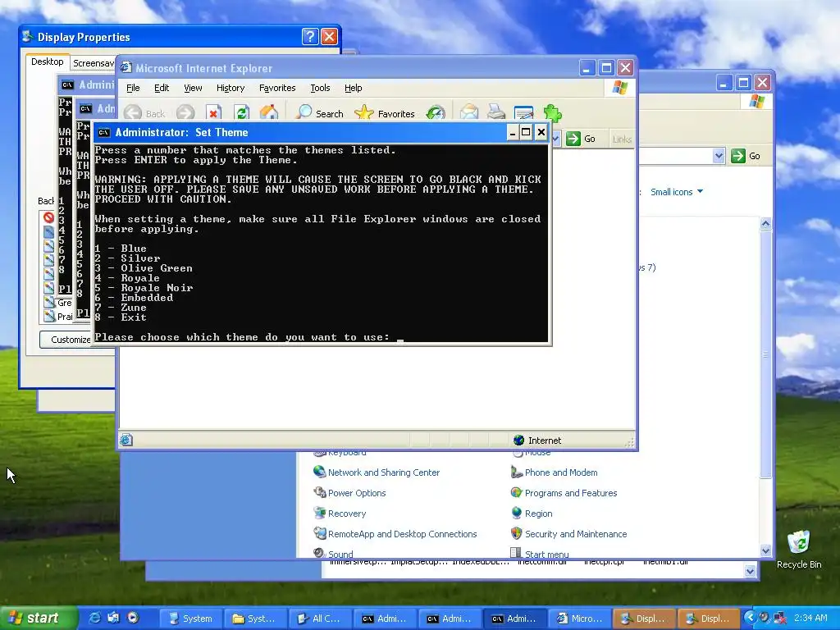The image size is (840, 630).
Task: Switch to Screensaver tab in Display Properties
Action: coord(93,63)
